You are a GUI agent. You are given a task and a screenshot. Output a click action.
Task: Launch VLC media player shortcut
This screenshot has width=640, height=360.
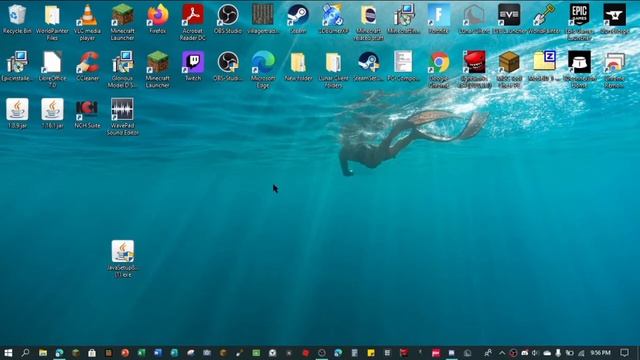(87, 22)
